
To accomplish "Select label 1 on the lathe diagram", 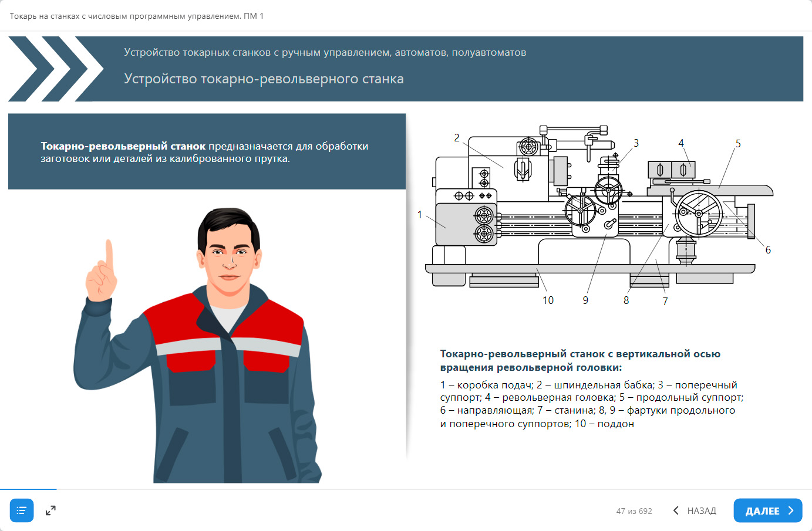I will click(420, 215).
